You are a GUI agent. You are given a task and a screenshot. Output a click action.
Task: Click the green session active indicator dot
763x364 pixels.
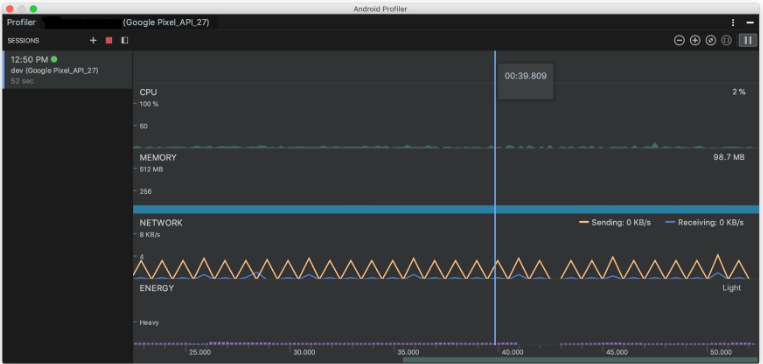pos(54,59)
